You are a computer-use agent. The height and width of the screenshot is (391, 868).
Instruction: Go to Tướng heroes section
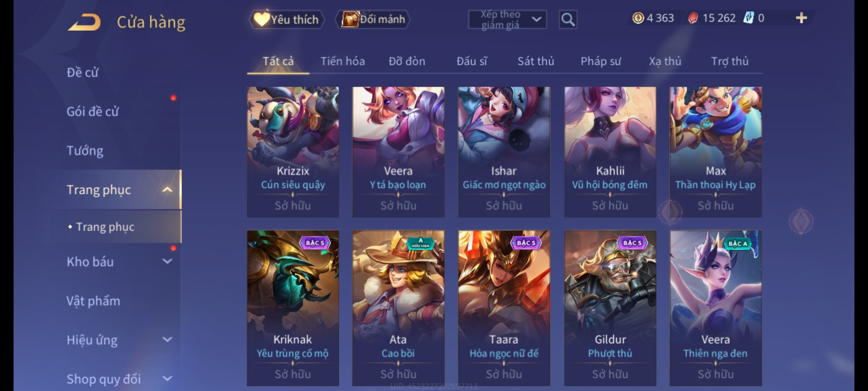point(85,151)
